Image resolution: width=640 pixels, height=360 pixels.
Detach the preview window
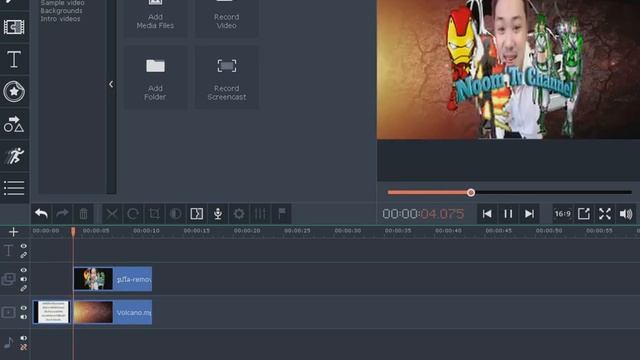click(x=584, y=214)
